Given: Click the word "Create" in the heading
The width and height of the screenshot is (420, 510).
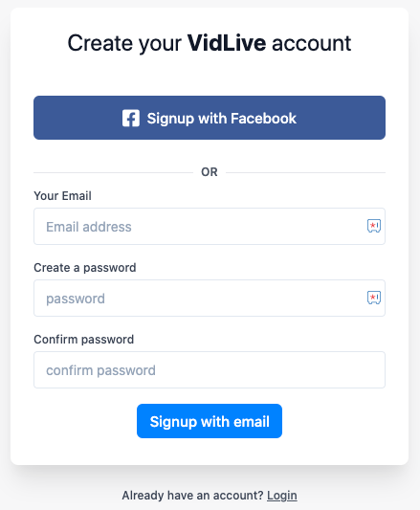Looking at the screenshot, I should point(100,43).
